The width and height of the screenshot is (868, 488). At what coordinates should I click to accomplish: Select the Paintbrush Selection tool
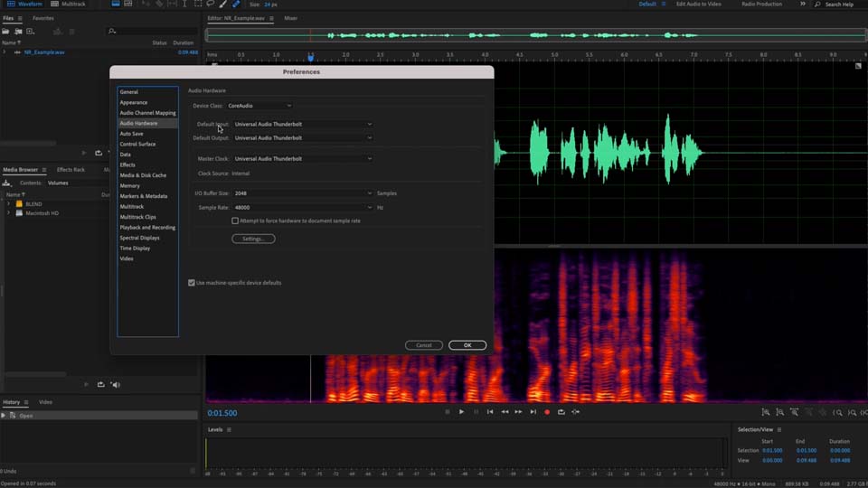223,4
